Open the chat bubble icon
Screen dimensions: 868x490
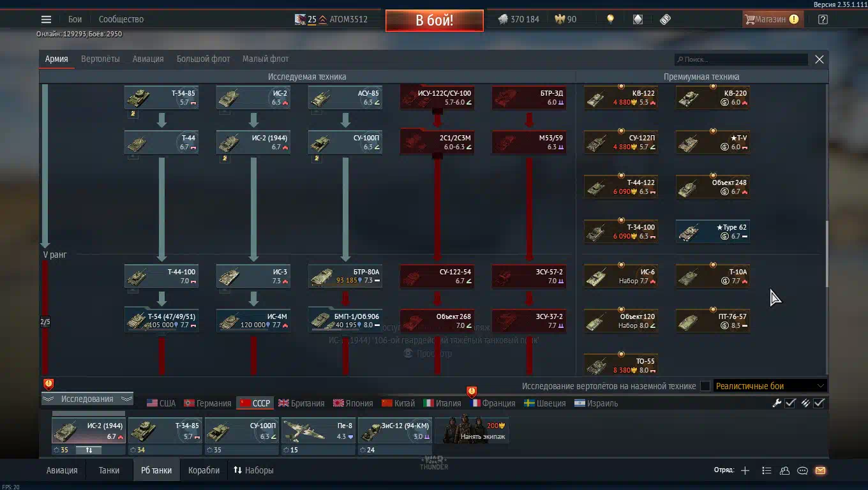point(802,470)
